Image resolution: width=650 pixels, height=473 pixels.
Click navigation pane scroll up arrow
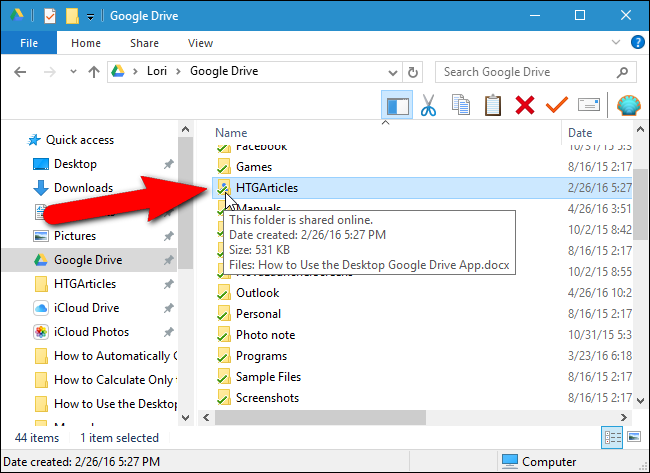[186, 129]
